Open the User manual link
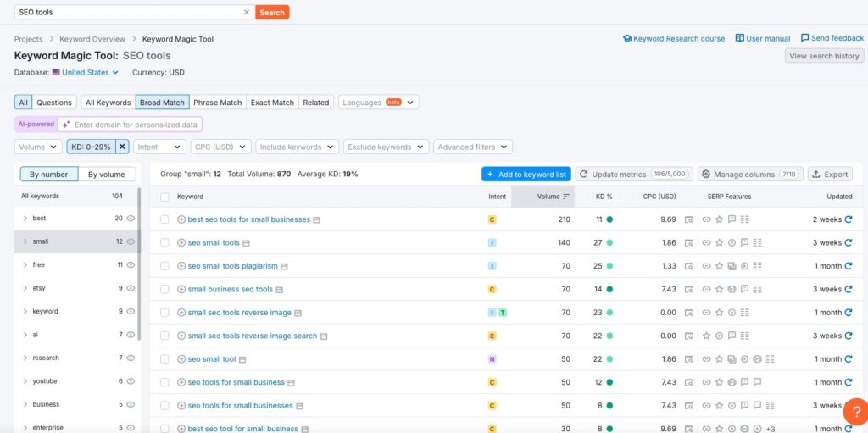The image size is (868, 433). (763, 39)
